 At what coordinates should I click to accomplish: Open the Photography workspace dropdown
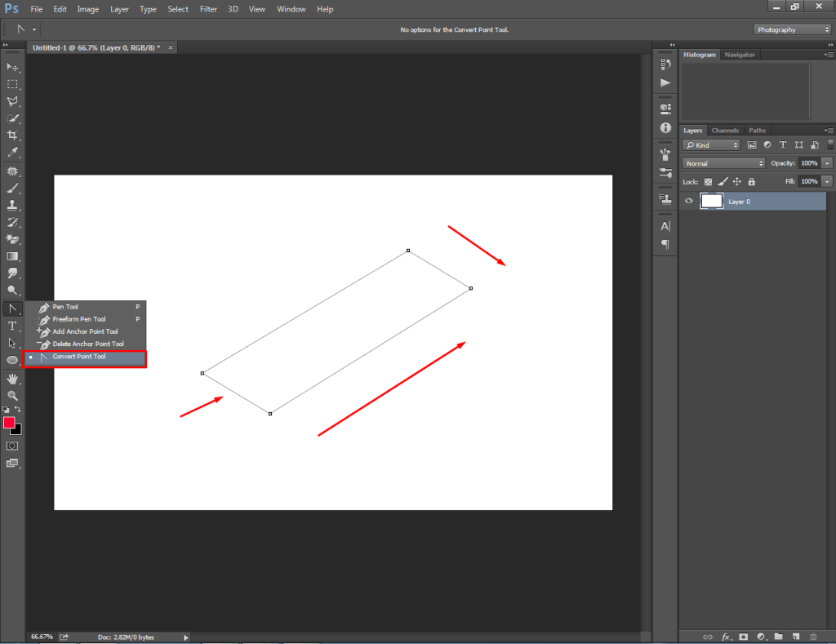click(791, 29)
